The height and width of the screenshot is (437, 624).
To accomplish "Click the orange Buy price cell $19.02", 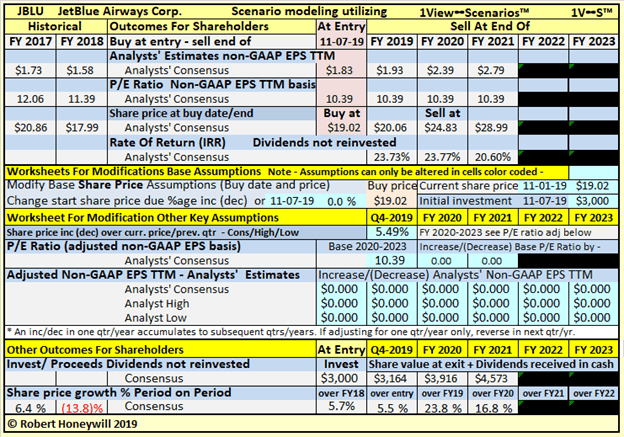I will coord(391,201).
